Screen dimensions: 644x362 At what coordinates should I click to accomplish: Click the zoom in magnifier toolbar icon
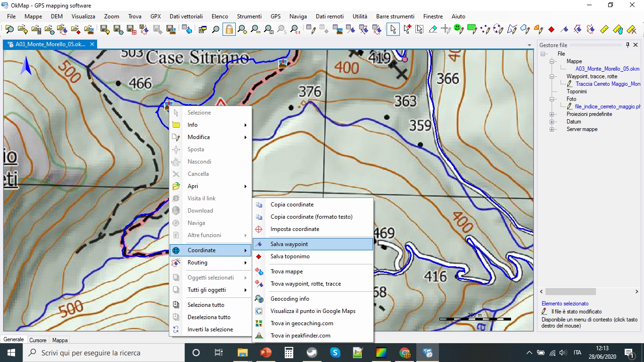(242, 30)
